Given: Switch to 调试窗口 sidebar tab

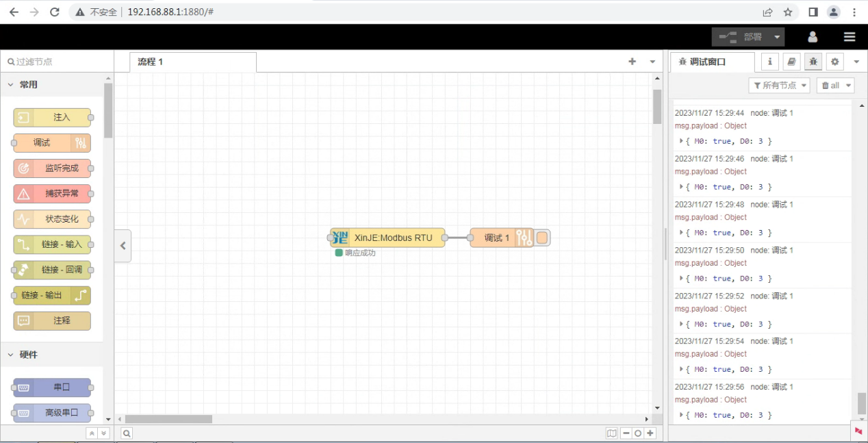Looking at the screenshot, I should pyautogui.click(x=712, y=62).
